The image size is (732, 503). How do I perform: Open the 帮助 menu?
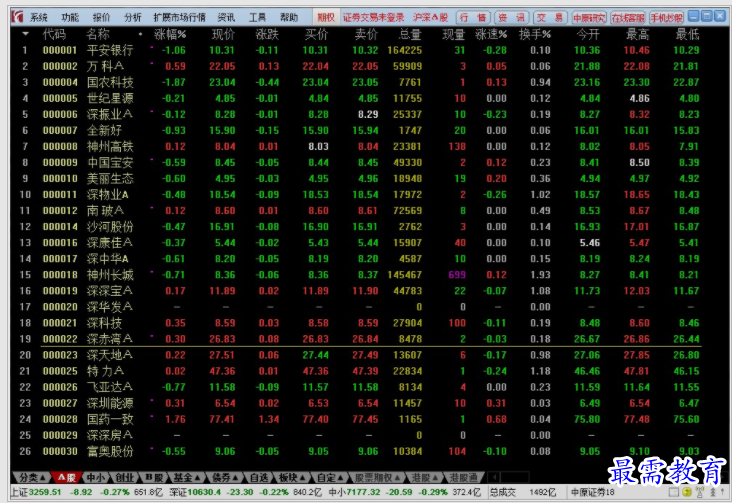click(289, 18)
